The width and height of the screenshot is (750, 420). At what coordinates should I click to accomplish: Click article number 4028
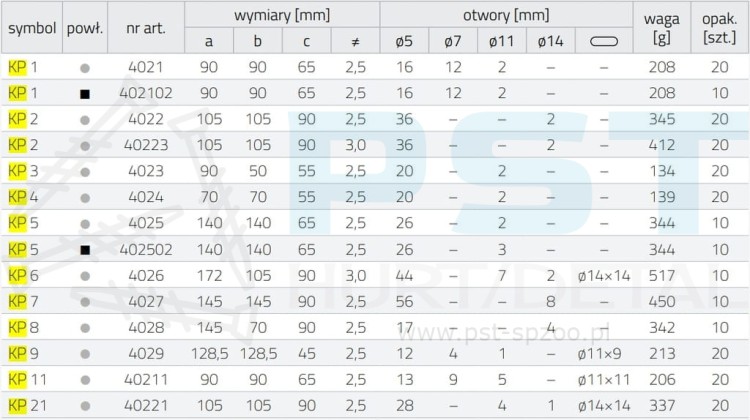point(146,327)
